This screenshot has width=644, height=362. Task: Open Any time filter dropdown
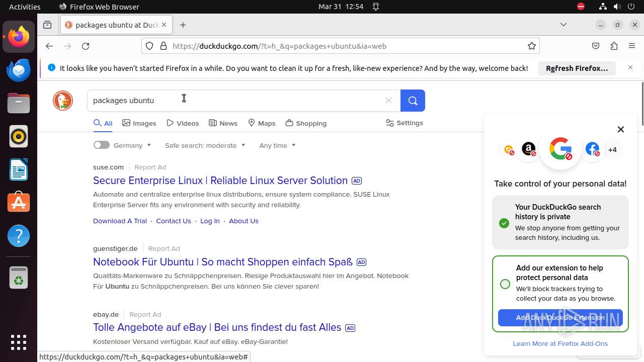coord(277,145)
